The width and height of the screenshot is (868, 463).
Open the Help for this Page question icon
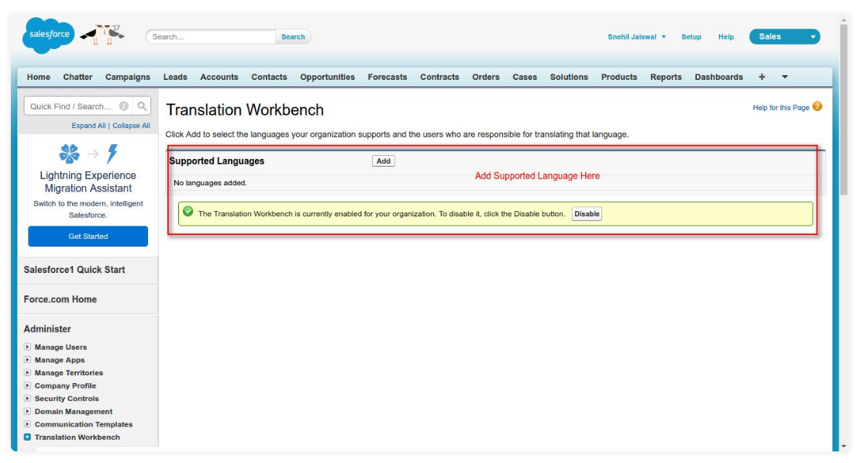(817, 106)
